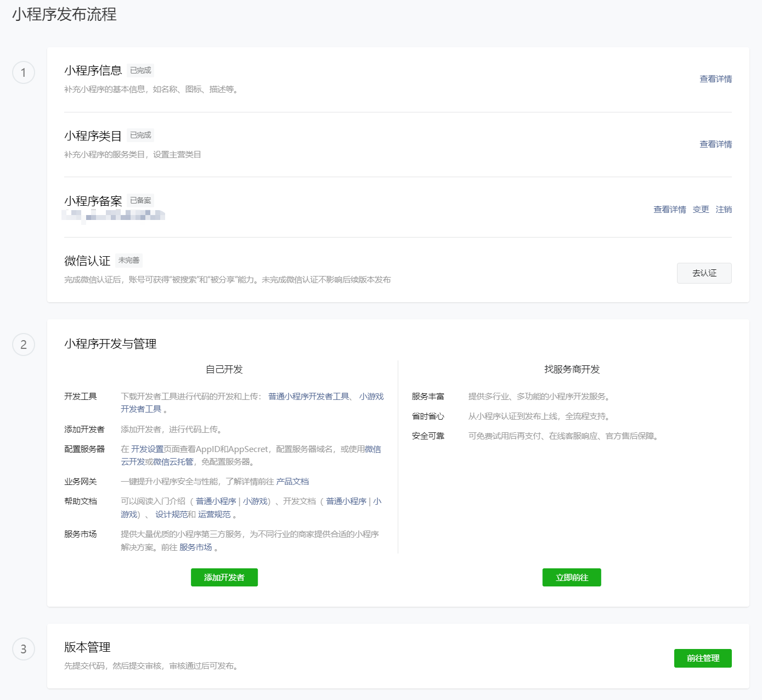Click the 安全可靠 label
762x700 pixels.
428,436
